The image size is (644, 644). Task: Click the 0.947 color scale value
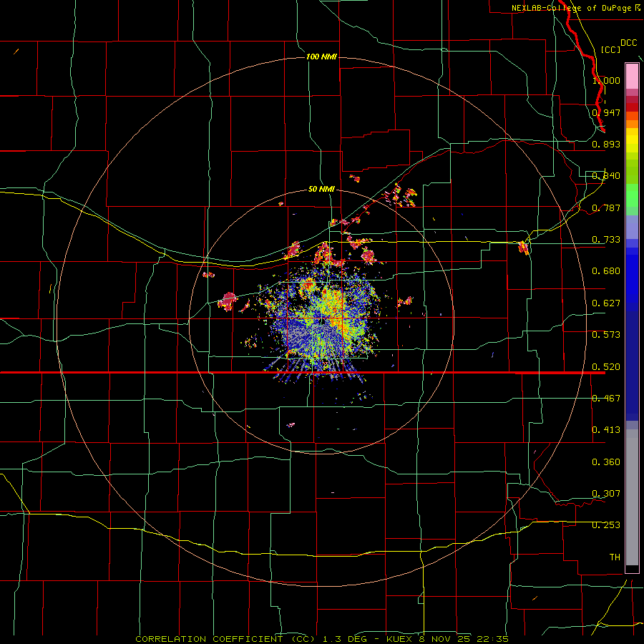pos(606,112)
